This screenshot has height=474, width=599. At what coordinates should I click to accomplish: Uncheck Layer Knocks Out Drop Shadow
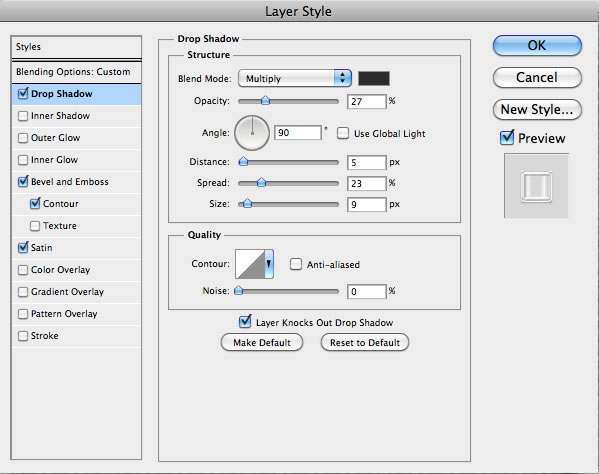[x=245, y=322]
